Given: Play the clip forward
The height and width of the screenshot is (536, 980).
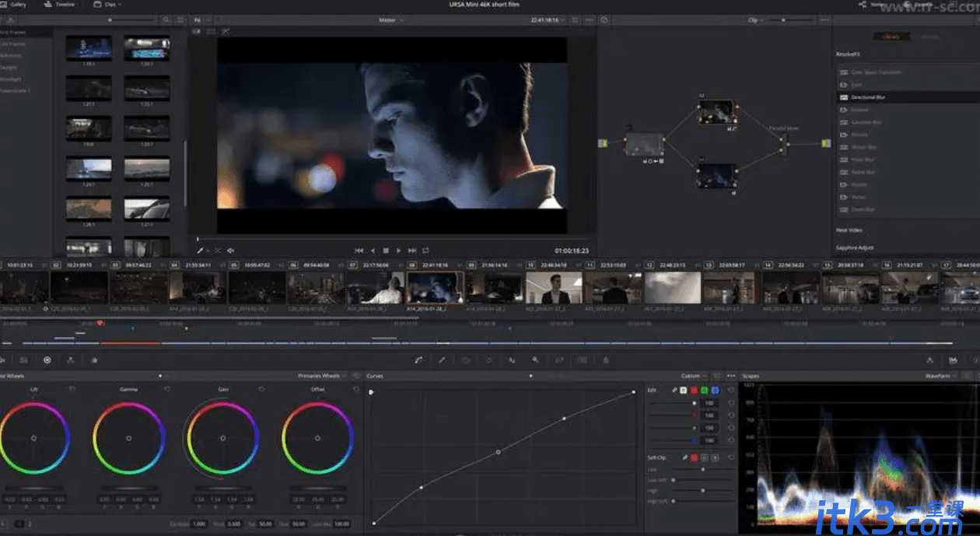Looking at the screenshot, I should tap(399, 250).
